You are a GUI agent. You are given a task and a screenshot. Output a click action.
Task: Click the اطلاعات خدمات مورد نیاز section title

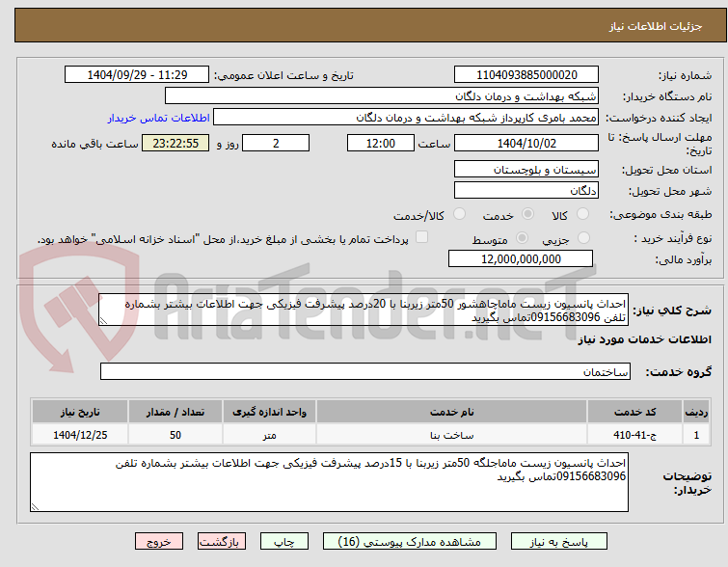644,340
